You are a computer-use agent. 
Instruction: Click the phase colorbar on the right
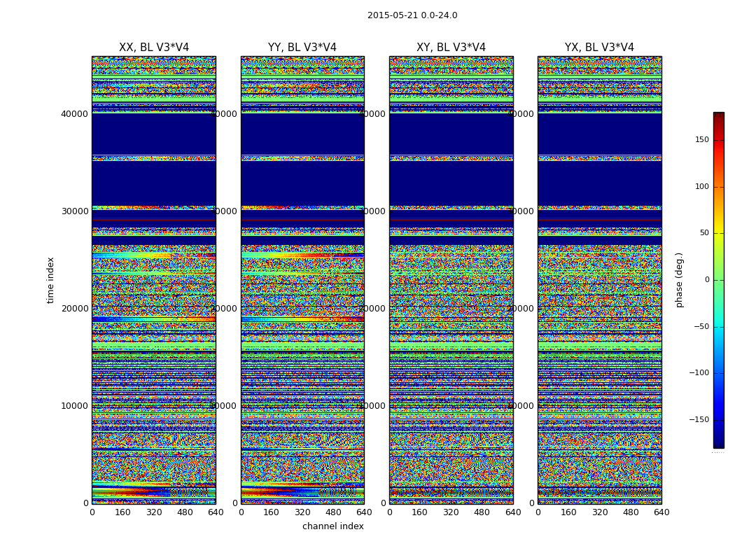[718, 280]
